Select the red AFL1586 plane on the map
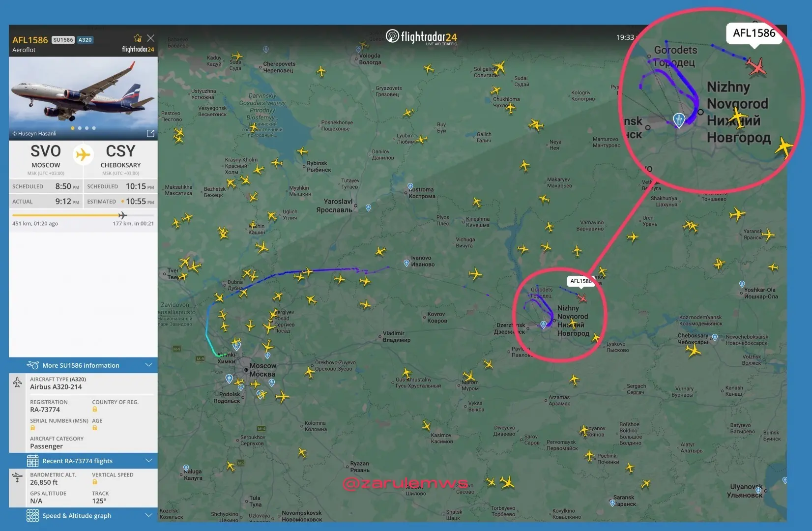812x531 pixels. coord(582,298)
